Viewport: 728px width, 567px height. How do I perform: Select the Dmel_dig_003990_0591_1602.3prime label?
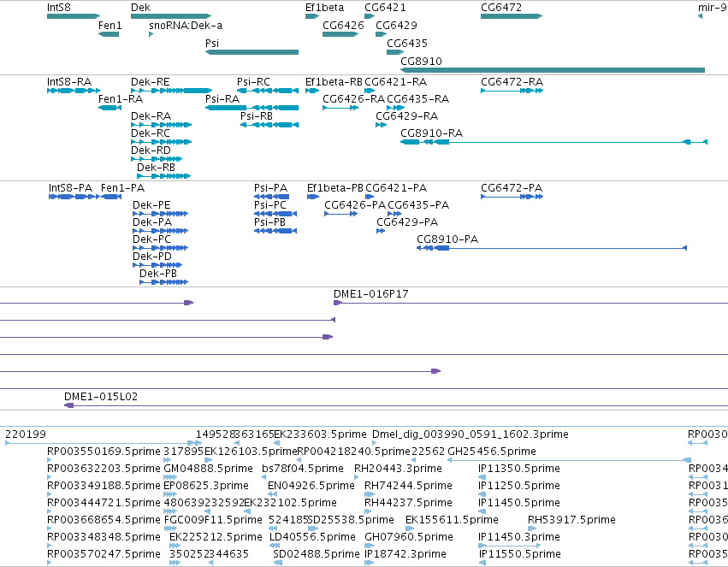[471, 434]
